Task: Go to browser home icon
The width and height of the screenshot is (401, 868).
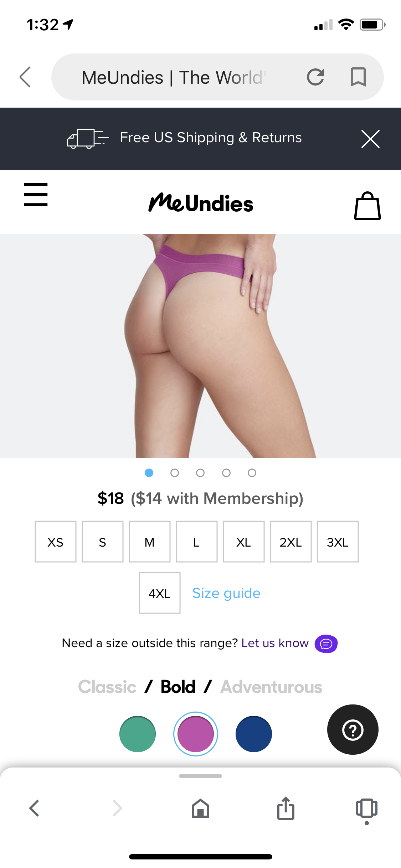Action: click(x=200, y=808)
